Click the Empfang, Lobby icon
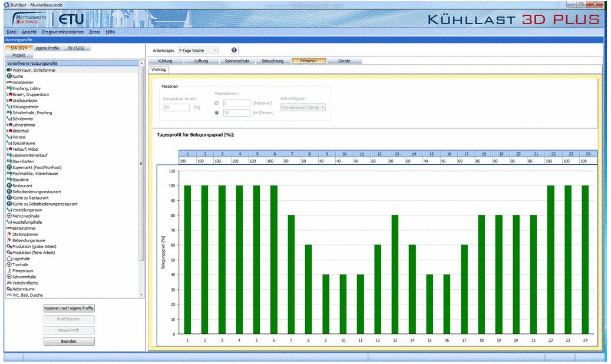The height and width of the screenshot is (364, 611). (x=9, y=88)
